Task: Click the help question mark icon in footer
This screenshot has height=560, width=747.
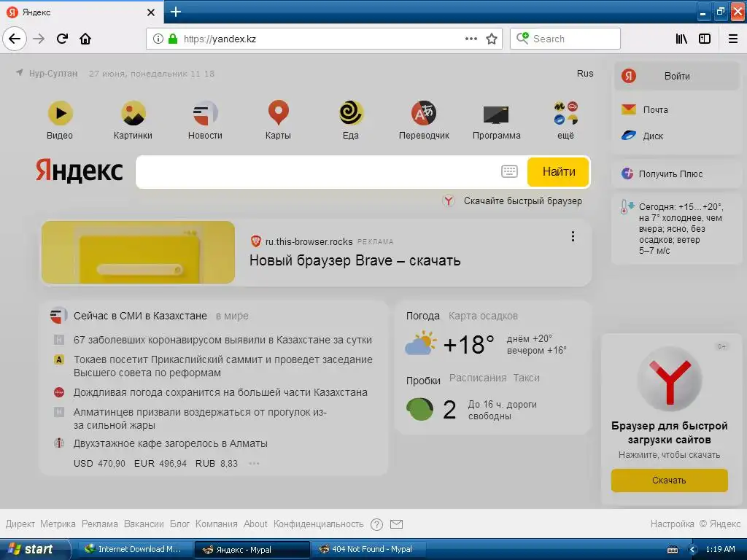Action: [376, 524]
